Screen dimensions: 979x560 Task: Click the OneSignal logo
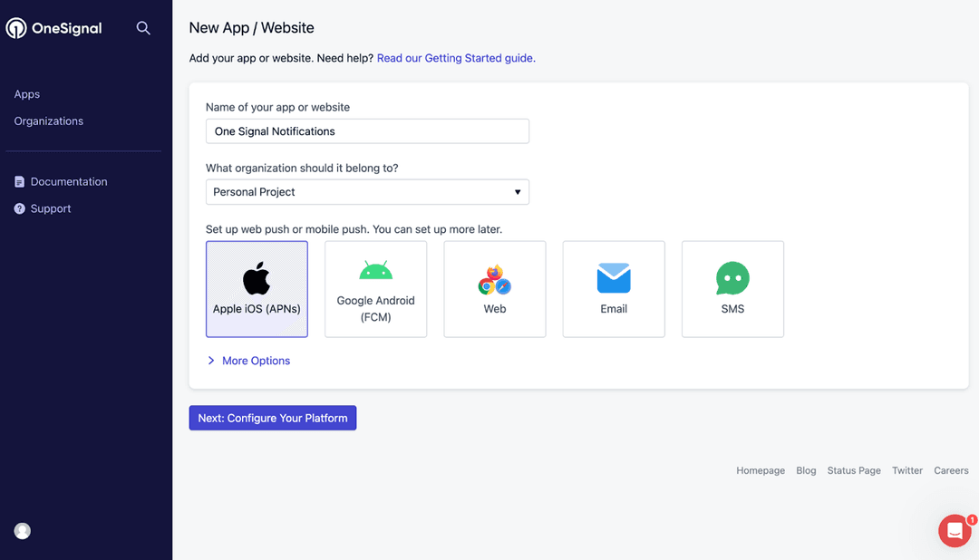click(x=53, y=27)
